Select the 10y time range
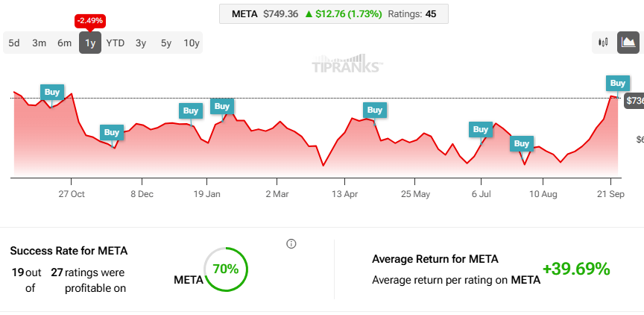The height and width of the screenshot is (315, 644). pos(192,43)
